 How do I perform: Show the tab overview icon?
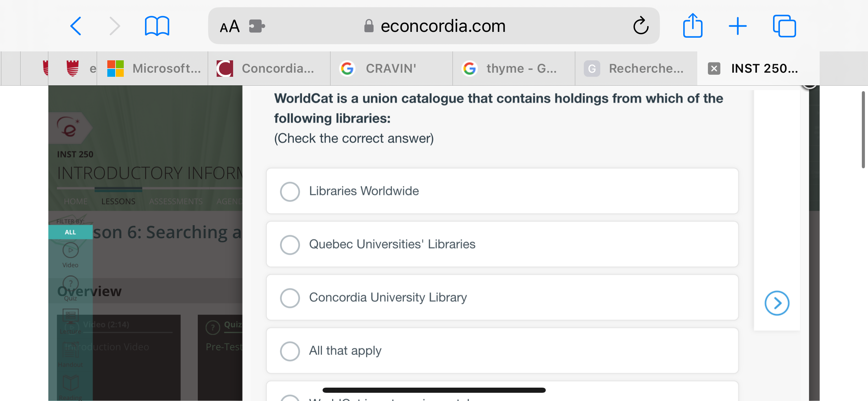click(x=784, y=26)
